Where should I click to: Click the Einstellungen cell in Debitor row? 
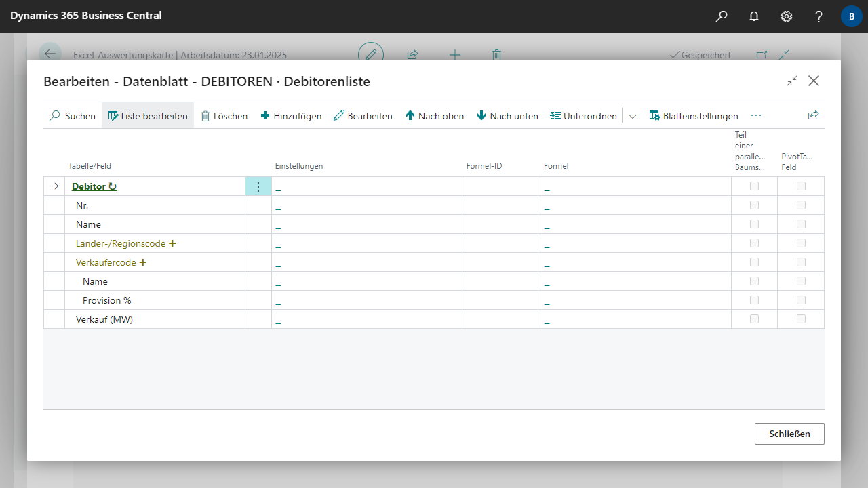coord(367,186)
